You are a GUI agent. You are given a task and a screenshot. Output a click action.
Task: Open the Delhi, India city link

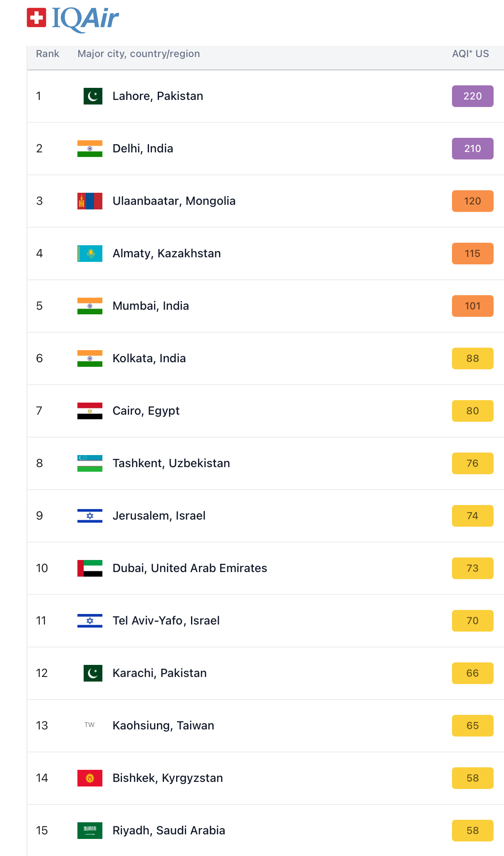pos(143,149)
